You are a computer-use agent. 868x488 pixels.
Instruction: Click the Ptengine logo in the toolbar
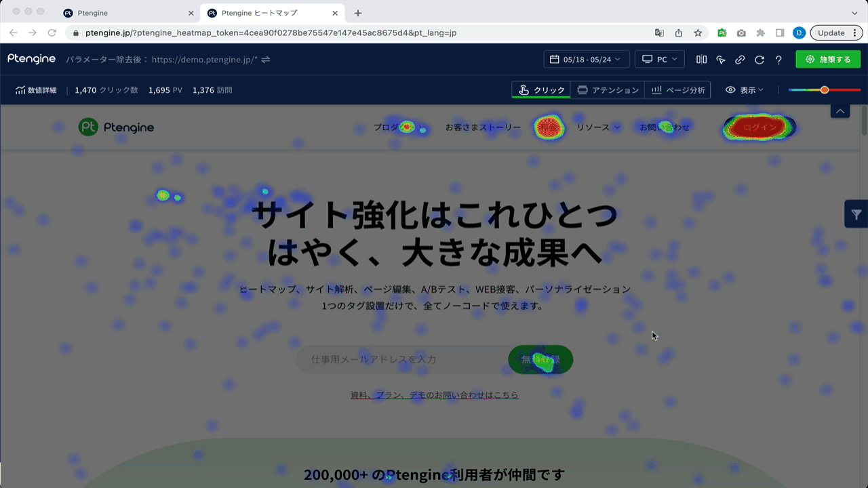click(x=32, y=59)
